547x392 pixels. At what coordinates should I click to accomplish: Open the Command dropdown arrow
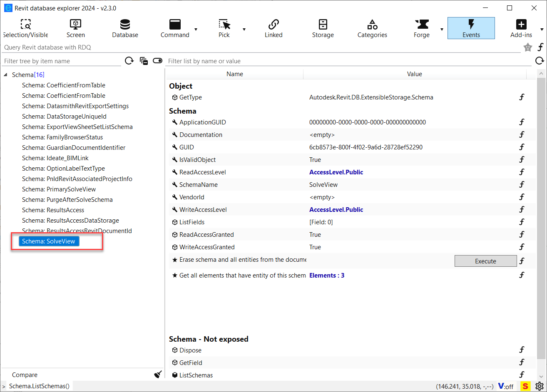[x=196, y=30]
